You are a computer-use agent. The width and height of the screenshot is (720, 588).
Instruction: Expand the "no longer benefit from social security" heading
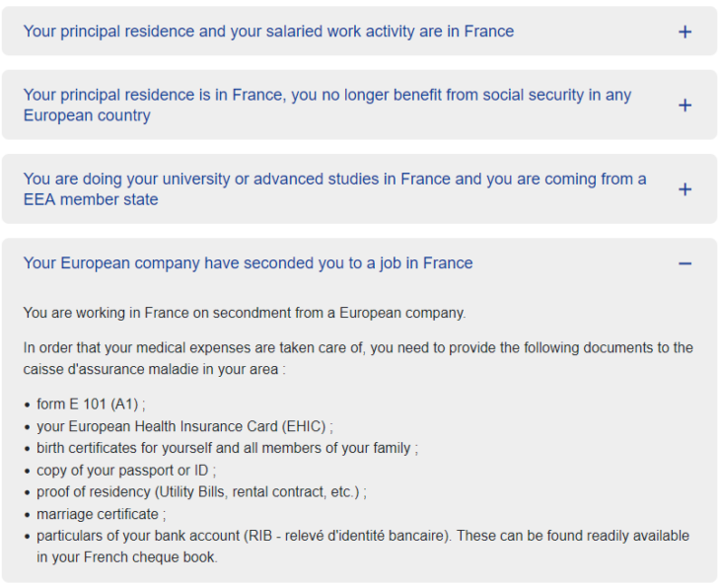[x=326, y=105]
